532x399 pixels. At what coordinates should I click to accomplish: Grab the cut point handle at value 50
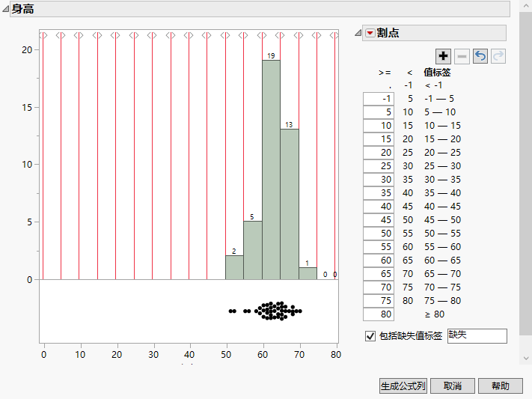point(226,35)
